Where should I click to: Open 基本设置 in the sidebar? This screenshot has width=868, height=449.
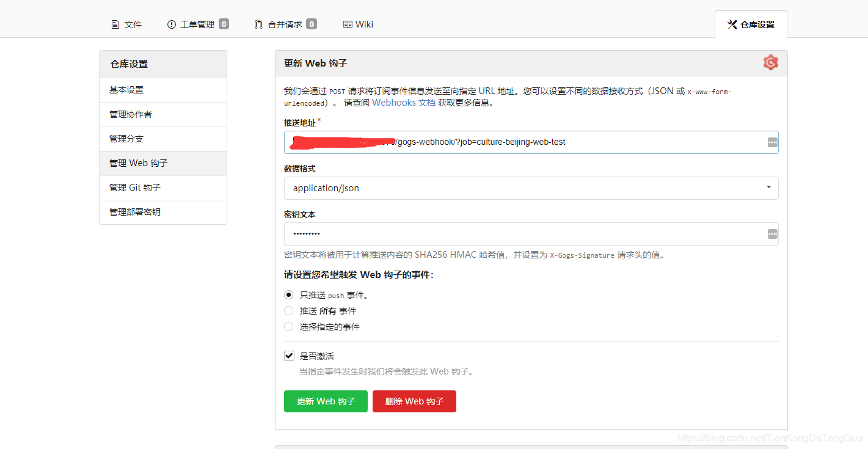(x=163, y=90)
